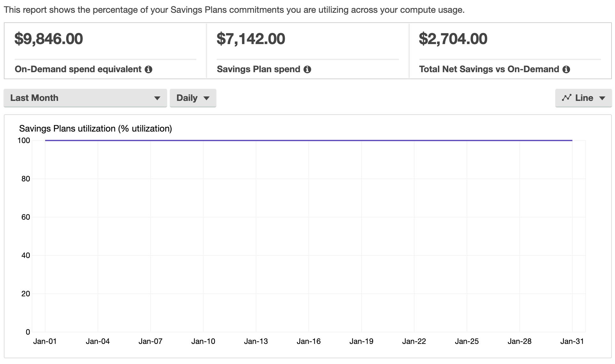
Task: Click the Savings Plans utilization chart title
Action: pyautogui.click(x=96, y=129)
